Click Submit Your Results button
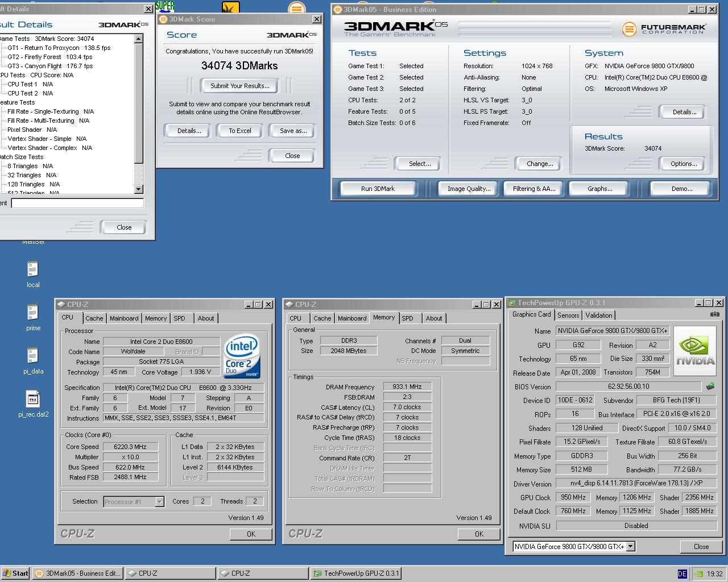 240,86
